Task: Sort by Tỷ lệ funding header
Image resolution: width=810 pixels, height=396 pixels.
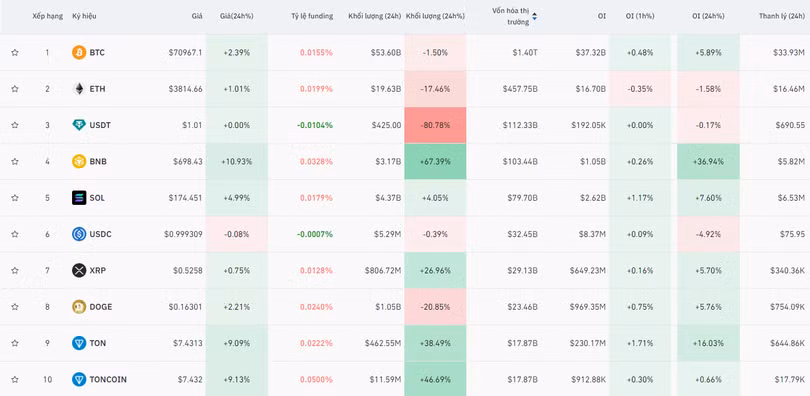Action: (x=312, y=16)
